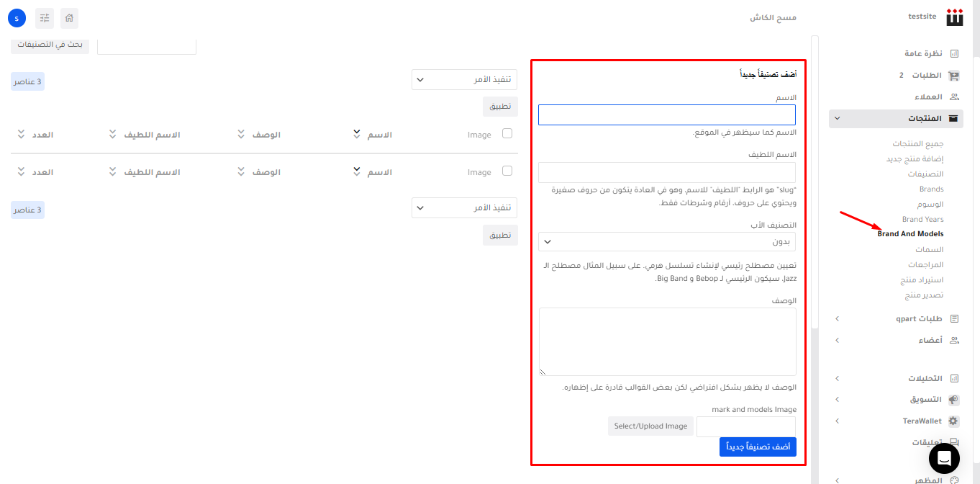Expand the طلبات qpart sidebar section
The height and width of the screenshot is (484, 980).
click(x=896, y=318)
